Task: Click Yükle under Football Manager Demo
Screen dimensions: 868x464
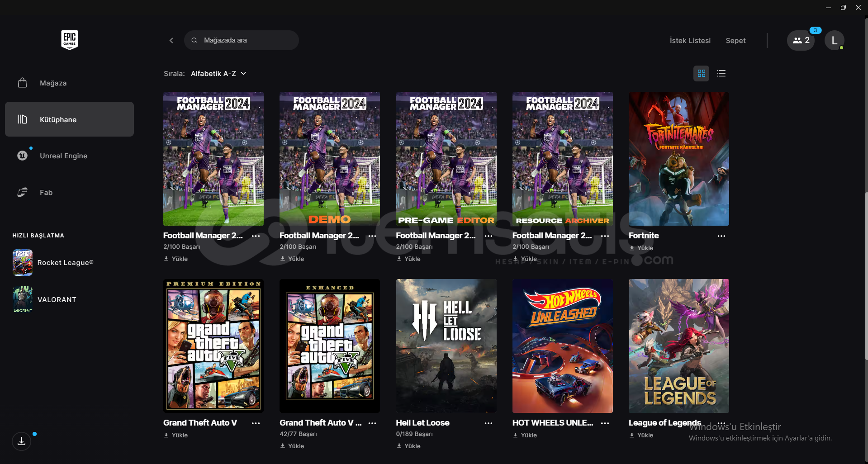Action: [292, 259]
